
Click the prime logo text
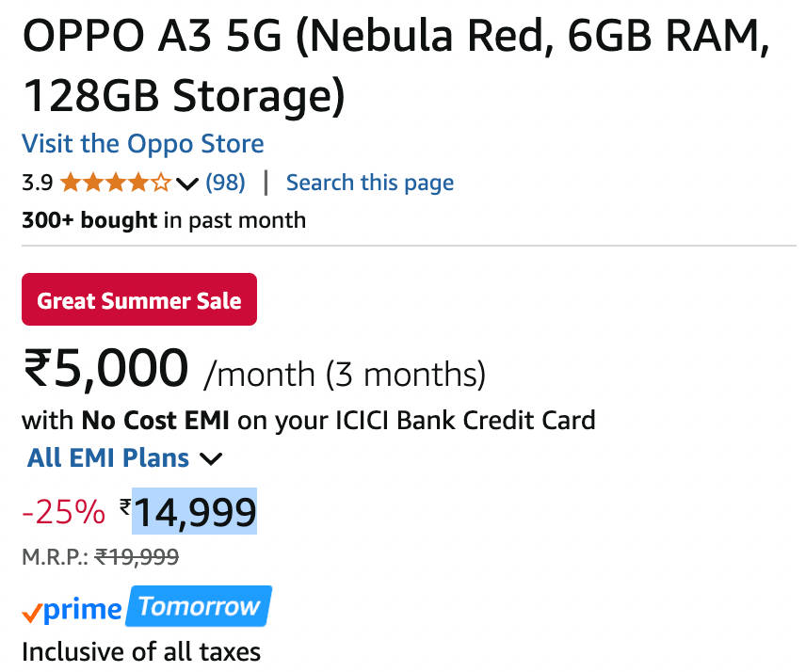click(83, 610)
